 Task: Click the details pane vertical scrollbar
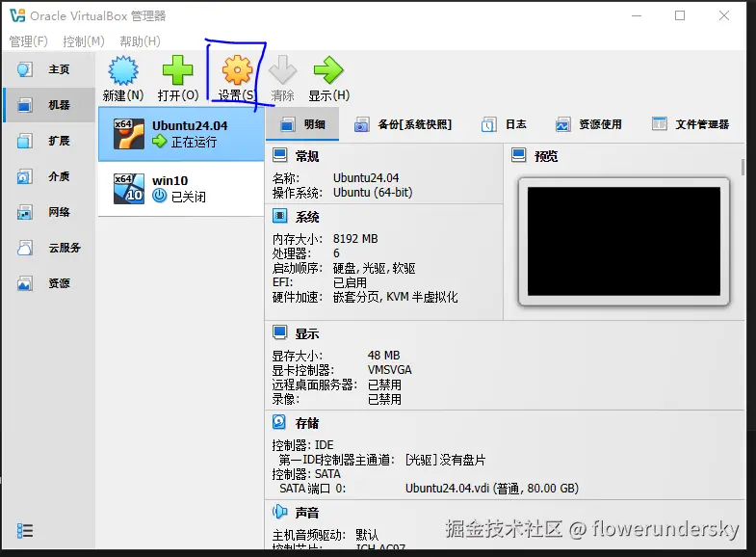743,167
